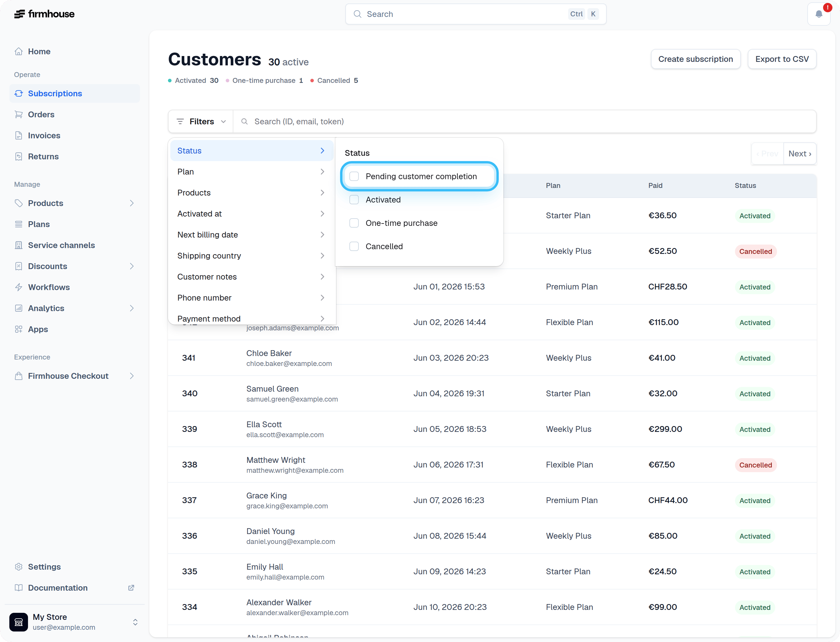Click the My Store avatar icon
This screenshot has width=840, height=642.
click(19, 622)
